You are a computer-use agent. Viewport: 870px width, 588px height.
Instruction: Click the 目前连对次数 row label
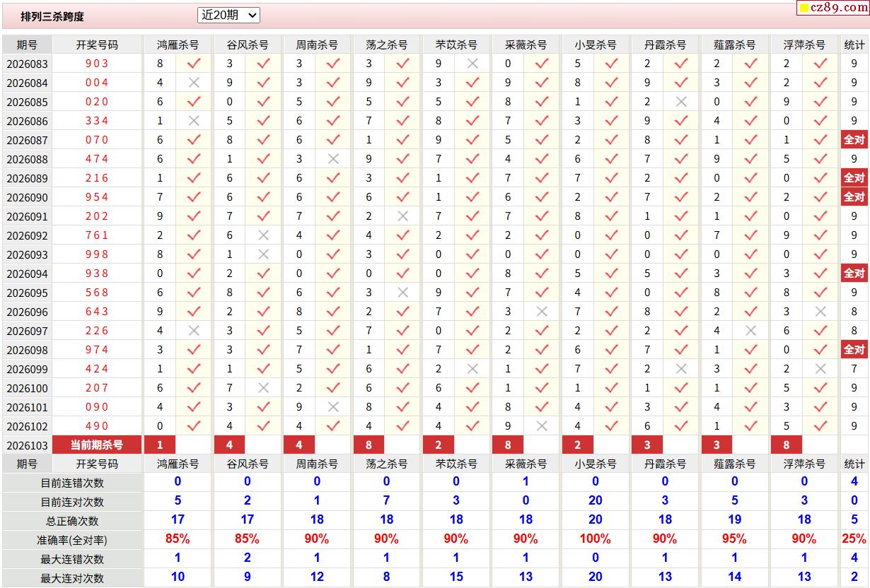click(x=72, y=502)
